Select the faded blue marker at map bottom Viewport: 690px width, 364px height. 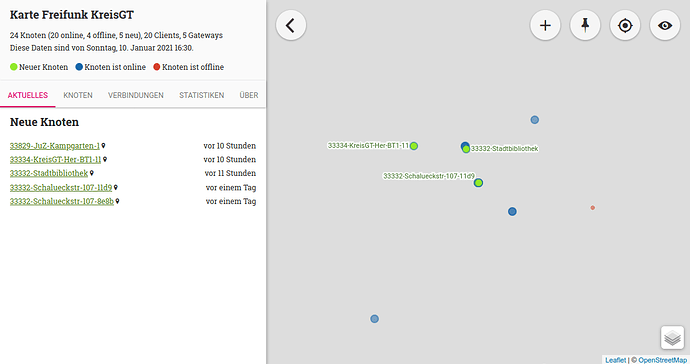(x=374, y=319)
